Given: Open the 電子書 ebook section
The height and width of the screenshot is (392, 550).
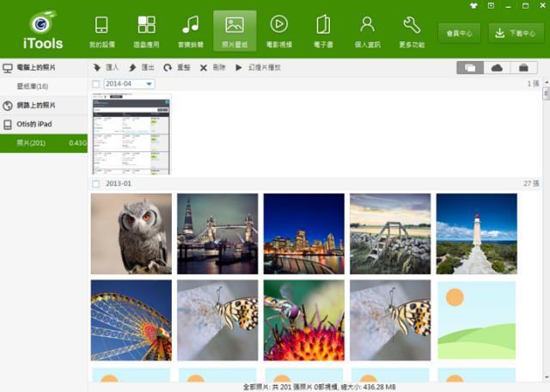Looking at the screenshot, I should click(323, 32).
